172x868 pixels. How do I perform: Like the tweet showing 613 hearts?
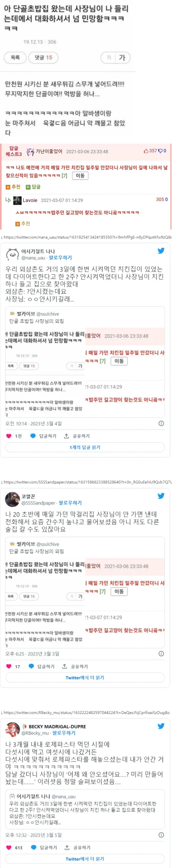click(9, 847)
